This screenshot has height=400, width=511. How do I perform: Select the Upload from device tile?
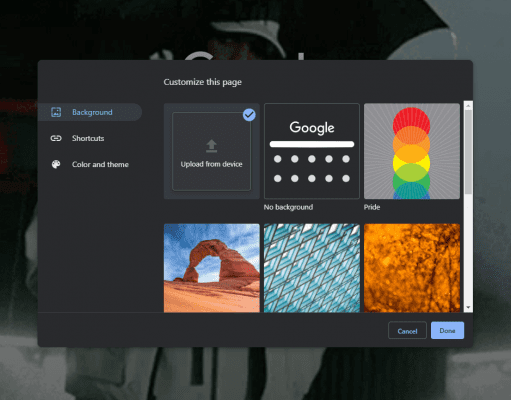click(x=211, y=151)
